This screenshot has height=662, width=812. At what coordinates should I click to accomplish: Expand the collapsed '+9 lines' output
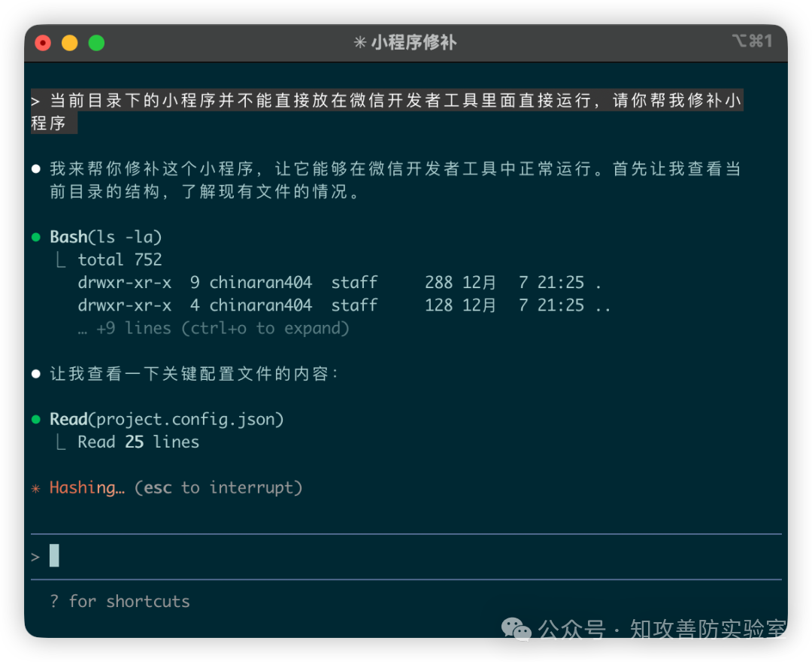click(x=214, y=329)
